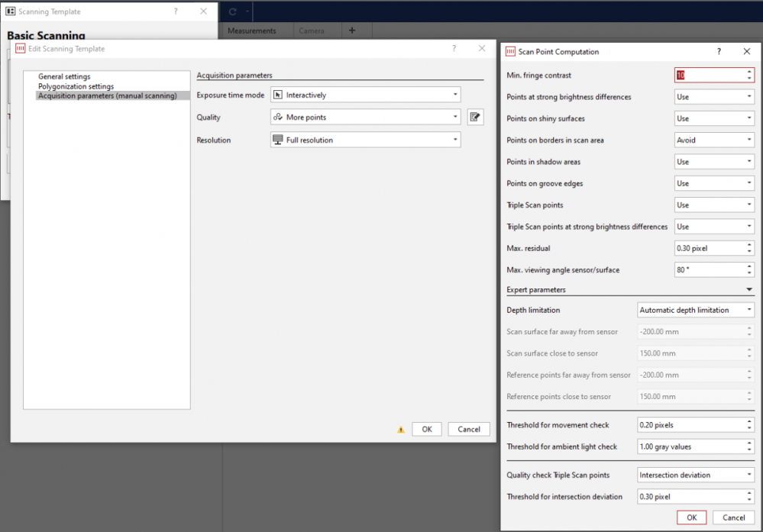Image resolution: width=763 pixels, height=532 pixels.
Task: Click the Basic Scanning heading in Scanning Template
Action: 47,35
